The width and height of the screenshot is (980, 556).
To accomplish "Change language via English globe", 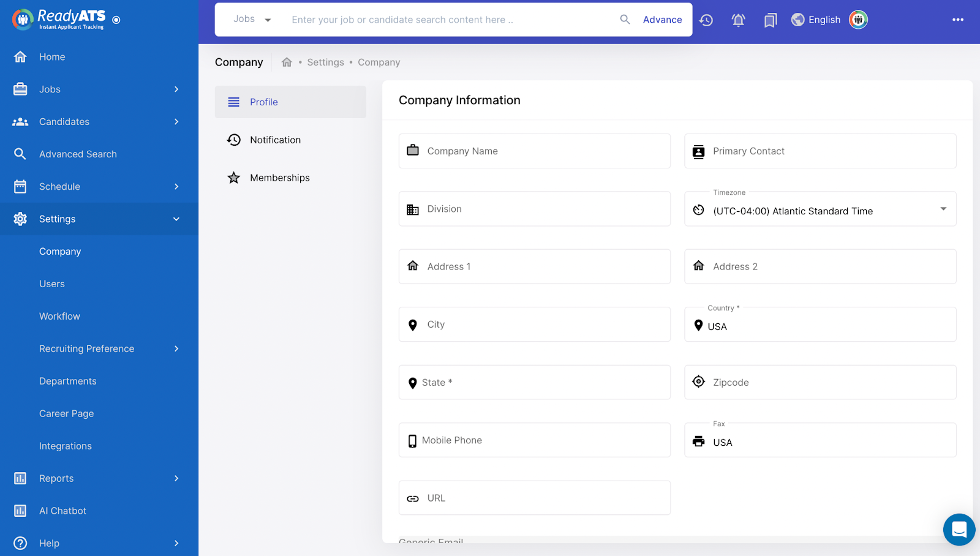I will tap(816, 20).
